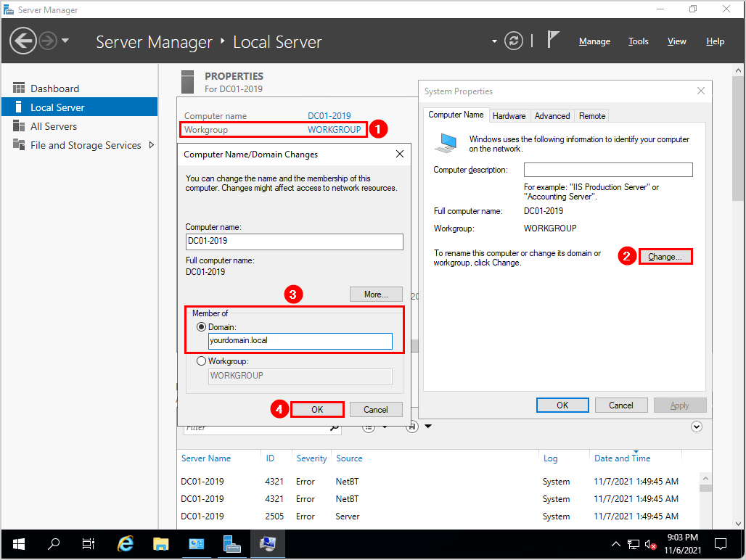Click the Computer name text field
Screen dimensions: 746x560
(294, 242)
